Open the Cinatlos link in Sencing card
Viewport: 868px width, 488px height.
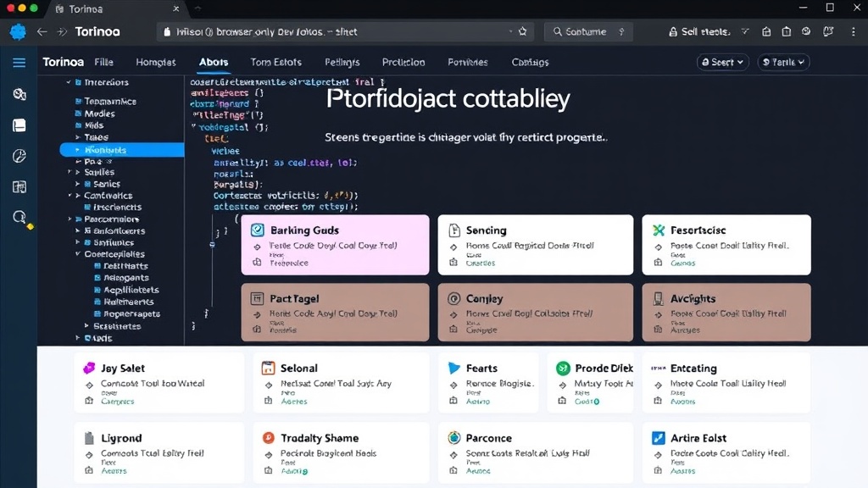pos(481,263)
